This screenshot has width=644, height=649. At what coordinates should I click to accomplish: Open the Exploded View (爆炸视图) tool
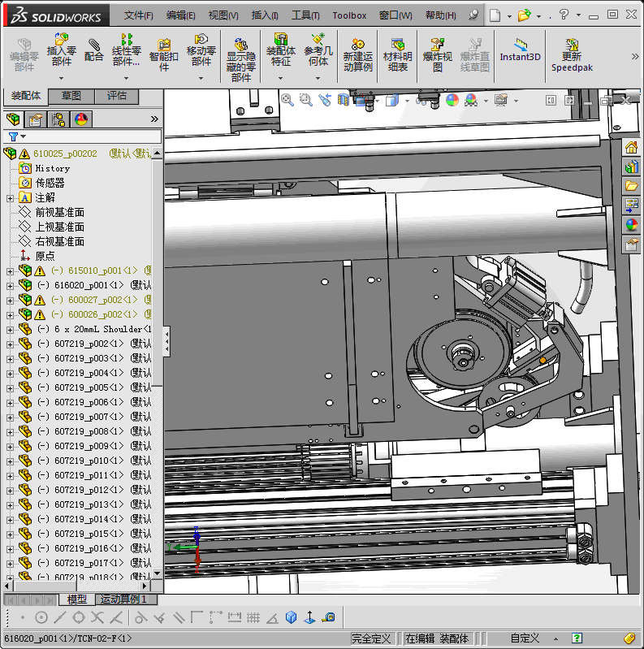[x=438, y=55]
